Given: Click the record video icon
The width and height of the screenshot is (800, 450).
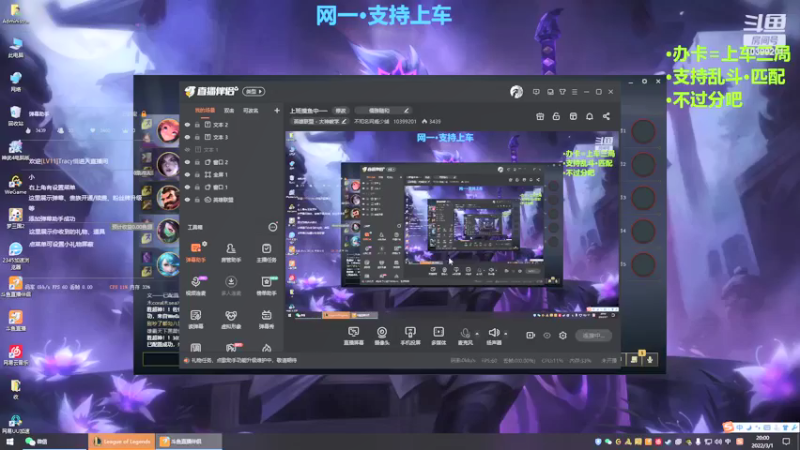Looking at the screenshot, I should tap(530, 335).
